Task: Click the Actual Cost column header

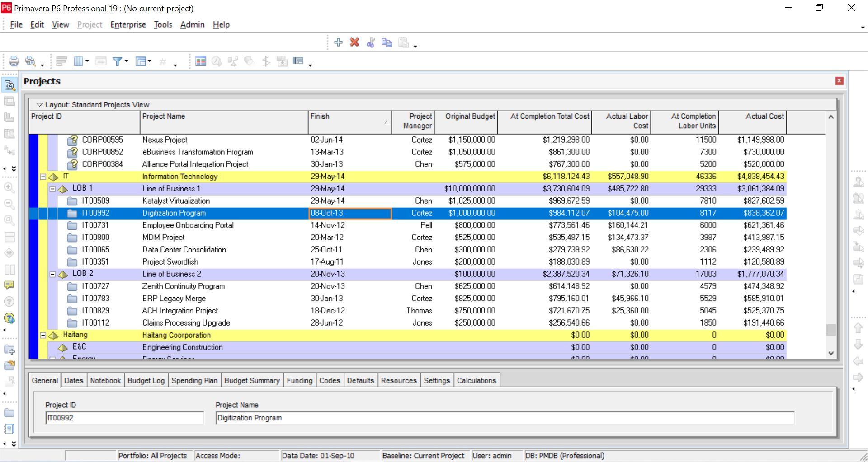Action: (x=752, y=122)
